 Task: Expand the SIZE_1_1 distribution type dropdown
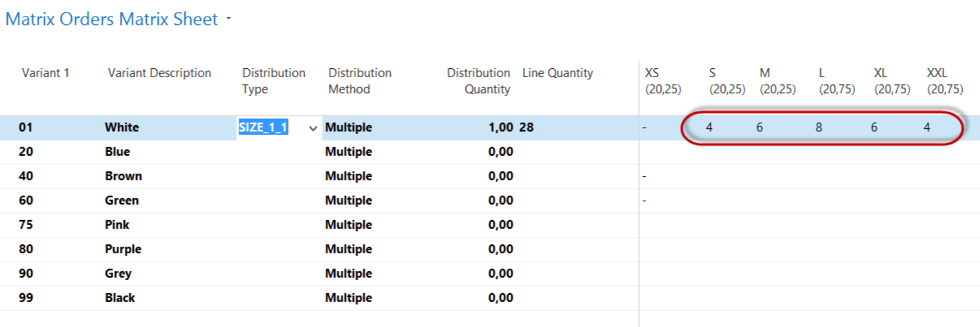click(313, 128)
